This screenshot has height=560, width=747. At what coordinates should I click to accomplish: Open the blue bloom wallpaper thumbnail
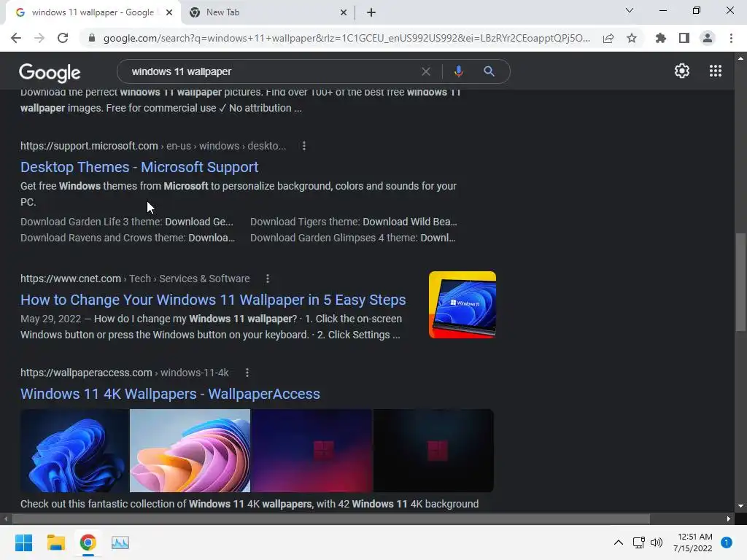click(75, 451)
